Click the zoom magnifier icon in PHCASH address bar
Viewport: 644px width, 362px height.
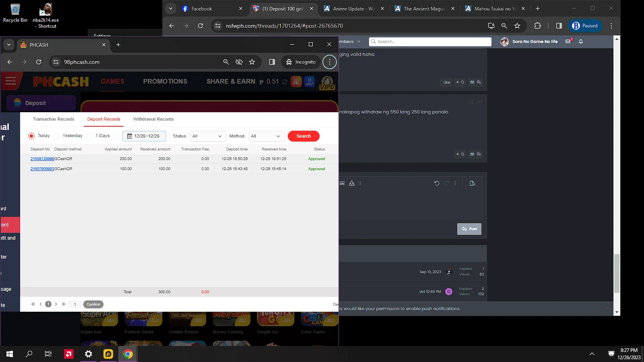[226, 62]
